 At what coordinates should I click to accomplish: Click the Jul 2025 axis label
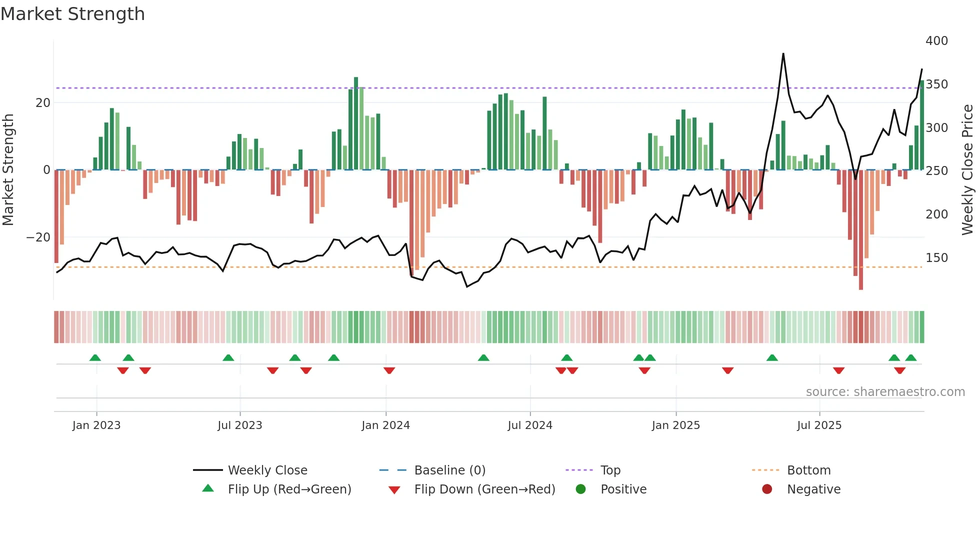click(819, 425)
